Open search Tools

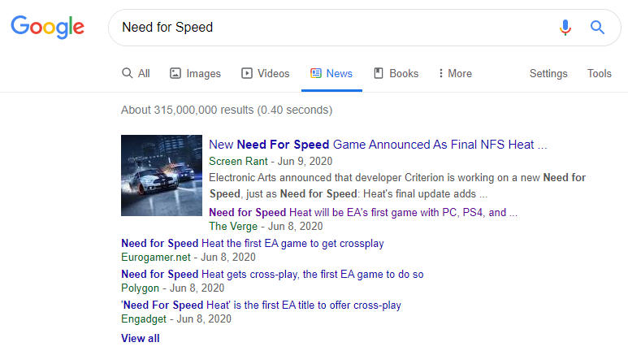click(600, 73)
